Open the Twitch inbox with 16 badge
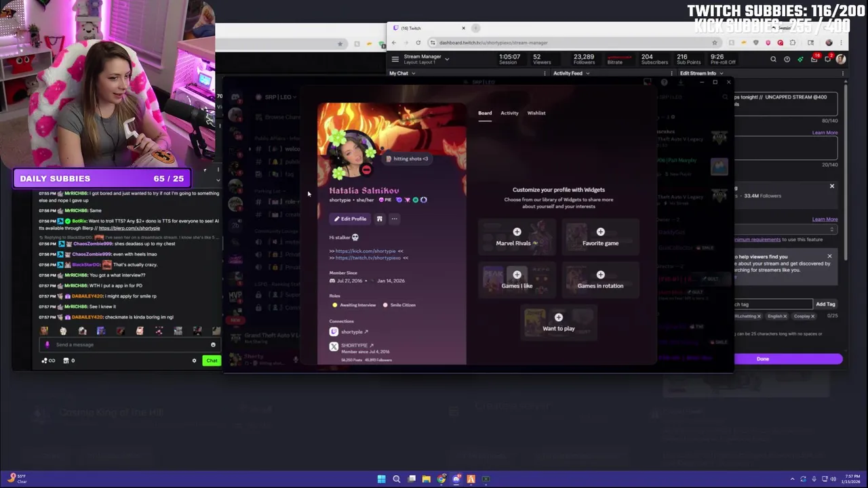Viewport: 868px width, 488px height. (814, 60)
